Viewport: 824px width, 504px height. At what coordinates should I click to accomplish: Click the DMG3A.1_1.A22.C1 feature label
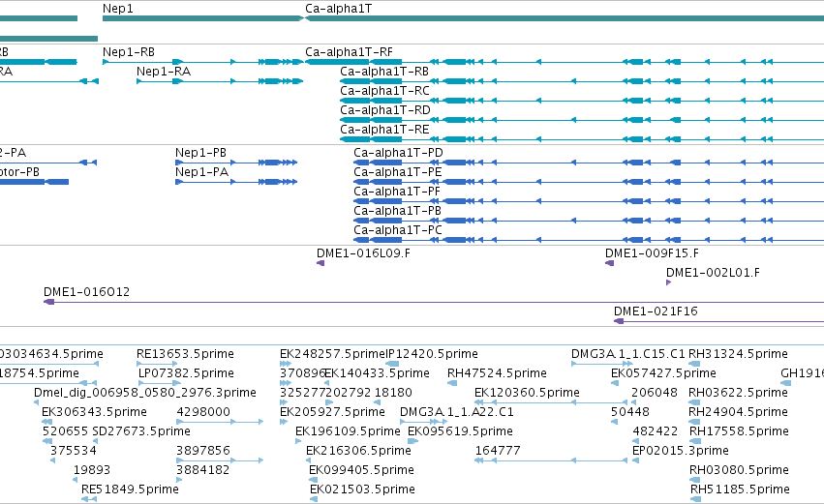[457, 413]
